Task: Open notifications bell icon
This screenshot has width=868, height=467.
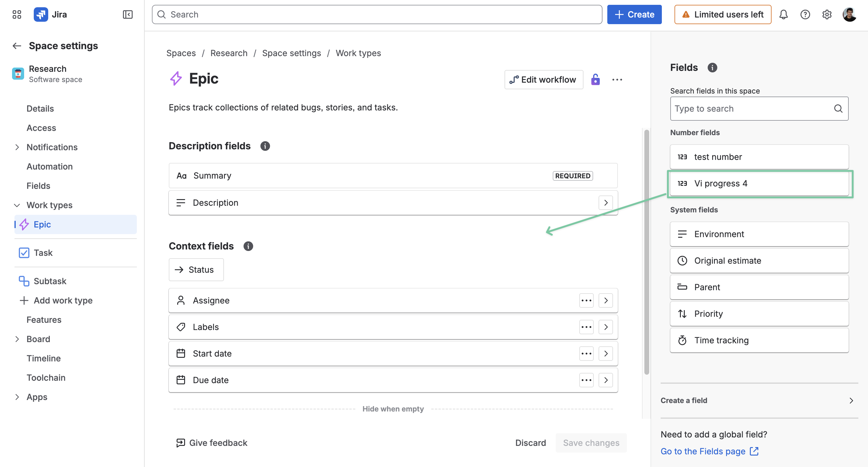Action: point(783,14)
